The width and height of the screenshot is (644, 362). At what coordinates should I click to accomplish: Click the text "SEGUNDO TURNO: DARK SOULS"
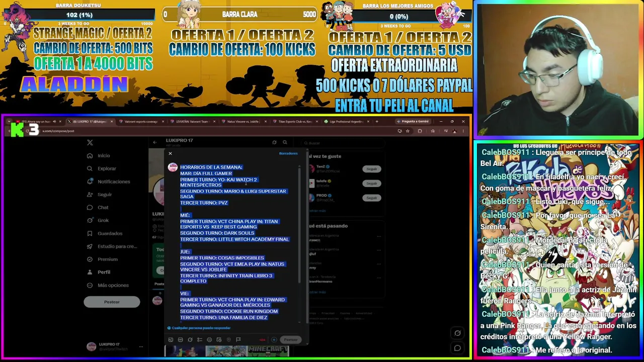tap(217, 233)
